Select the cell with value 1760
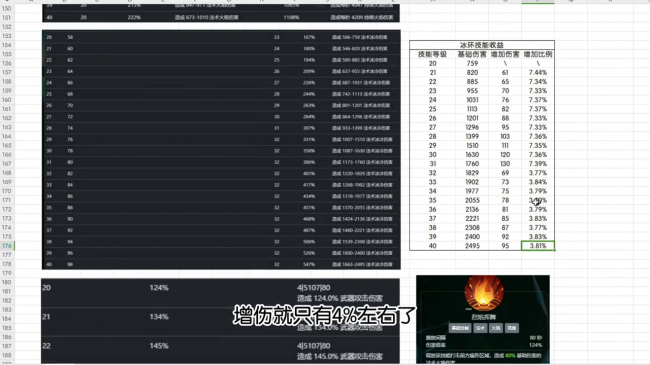The height and width of the screenshot is (365, 650). tap(472, 164)
